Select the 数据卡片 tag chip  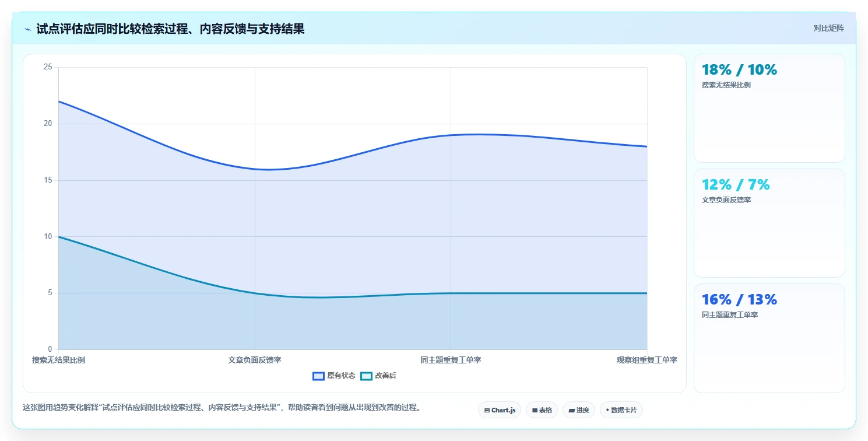pyautogui.click(x=621, y=410)
